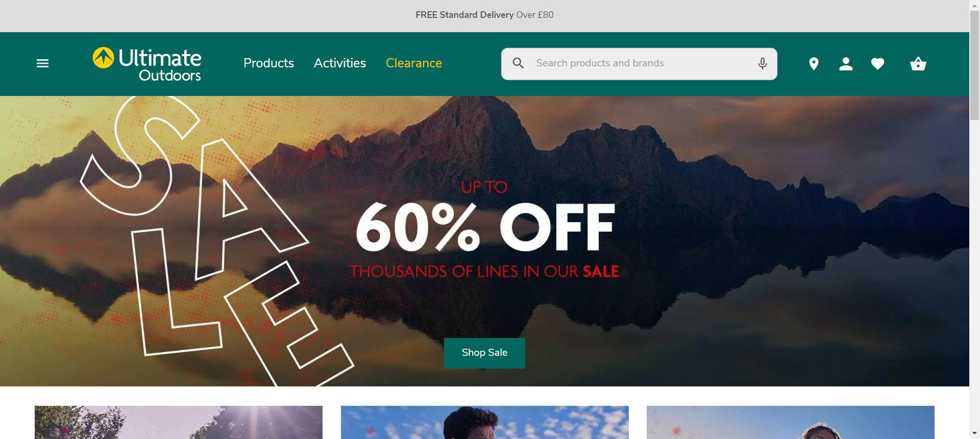
Task: Click the Shop Sale button
Action: click(484, 353)
